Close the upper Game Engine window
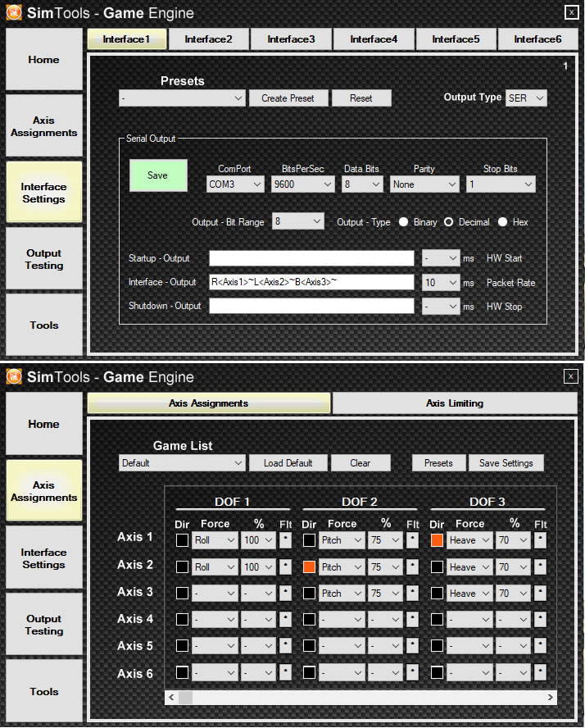Viewport: 585px width, 728px height. 571,12
